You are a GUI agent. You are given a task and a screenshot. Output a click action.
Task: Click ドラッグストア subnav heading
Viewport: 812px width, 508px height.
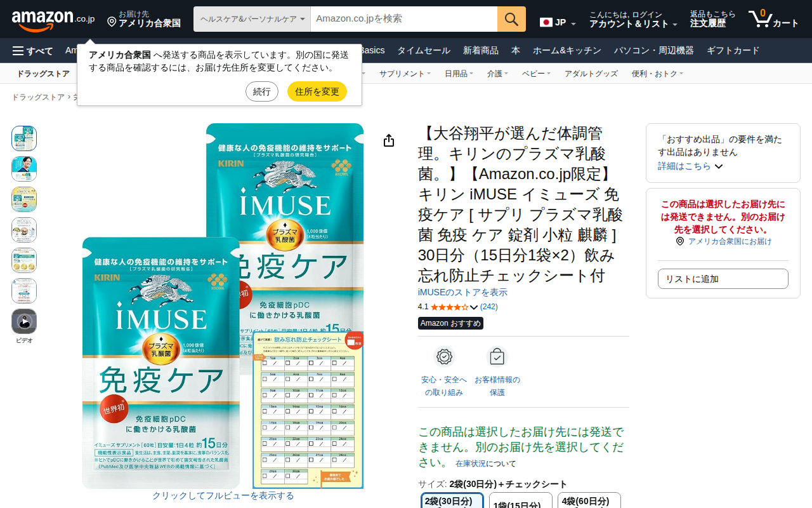(x=43, y=74)
